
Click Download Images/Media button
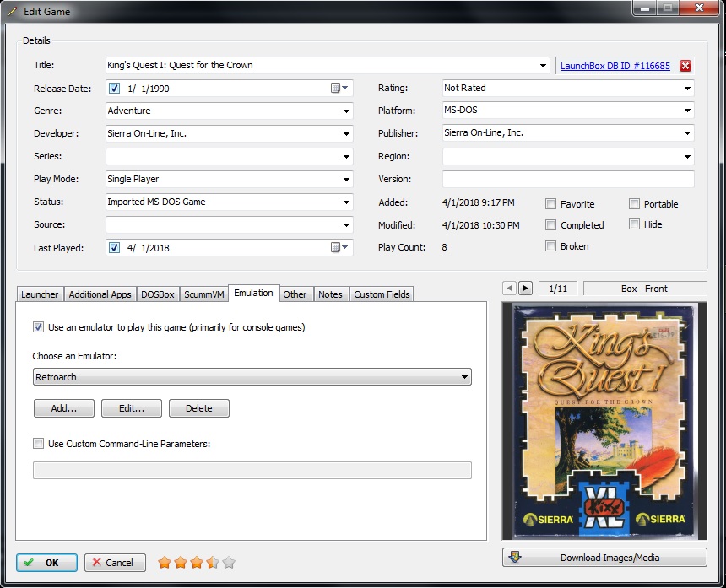coord(604,558)
